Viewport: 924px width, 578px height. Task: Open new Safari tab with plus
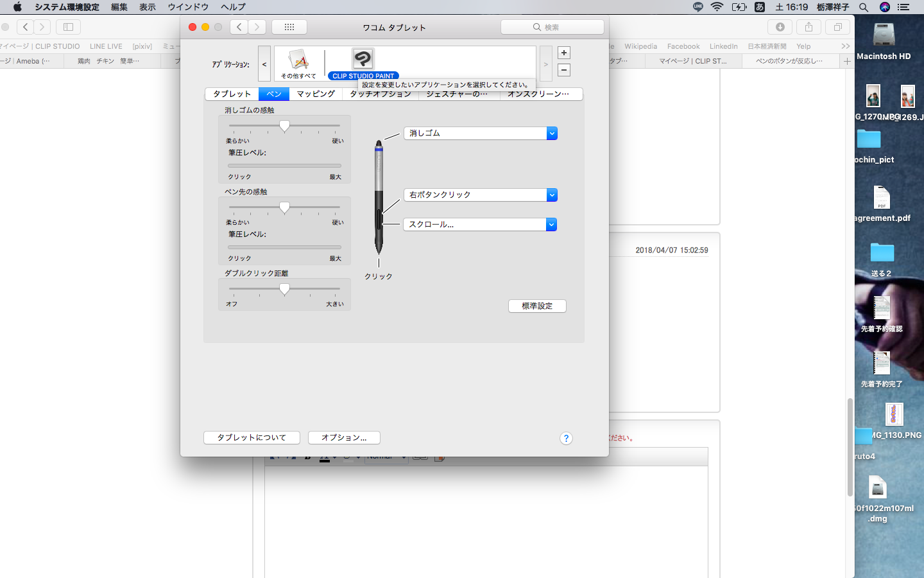click(x=847, y=61)
